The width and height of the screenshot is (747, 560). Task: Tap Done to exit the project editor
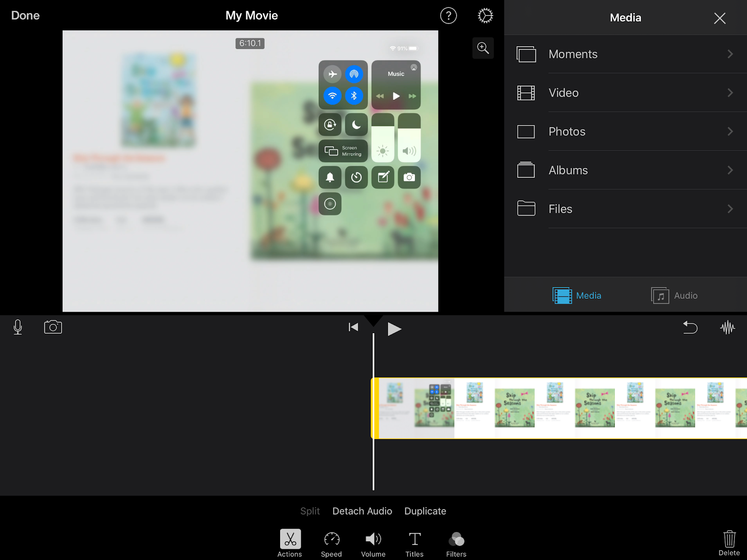[25, 15]
